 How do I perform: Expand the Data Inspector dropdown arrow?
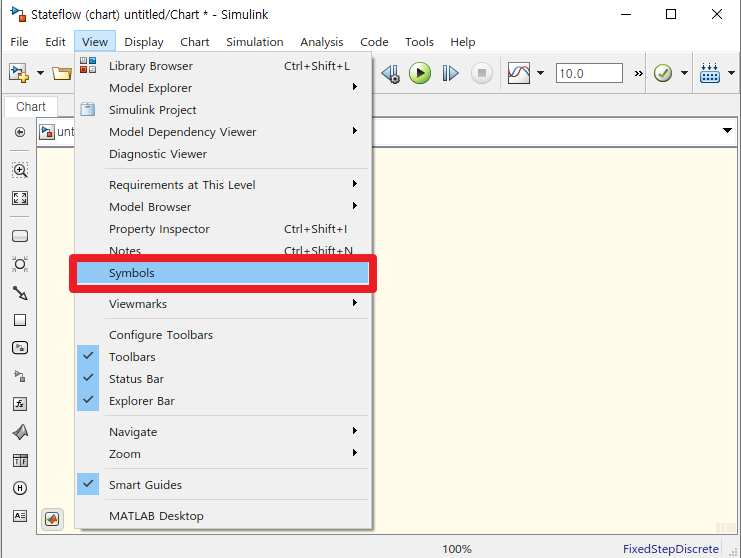541,73
